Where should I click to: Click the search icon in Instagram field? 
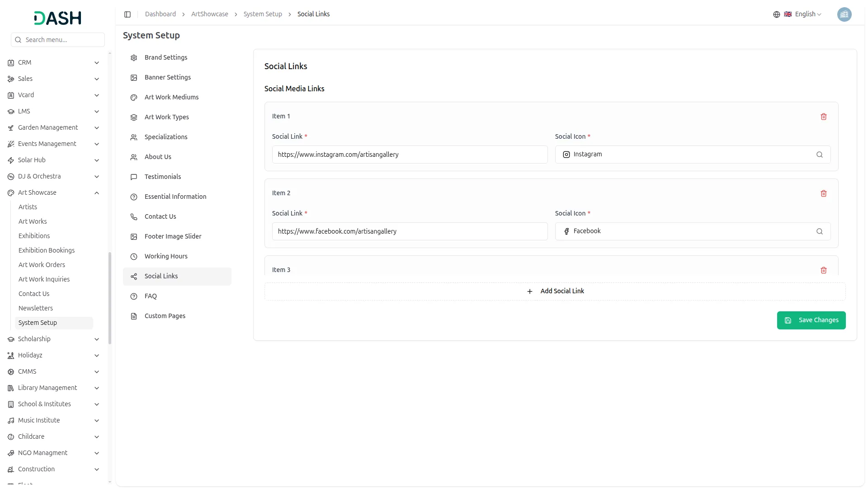click(x=819, y=155)
